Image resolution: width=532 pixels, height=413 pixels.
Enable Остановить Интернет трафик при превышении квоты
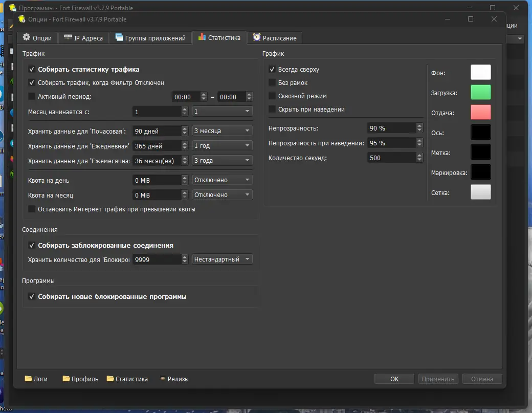[x=32, y=209]
